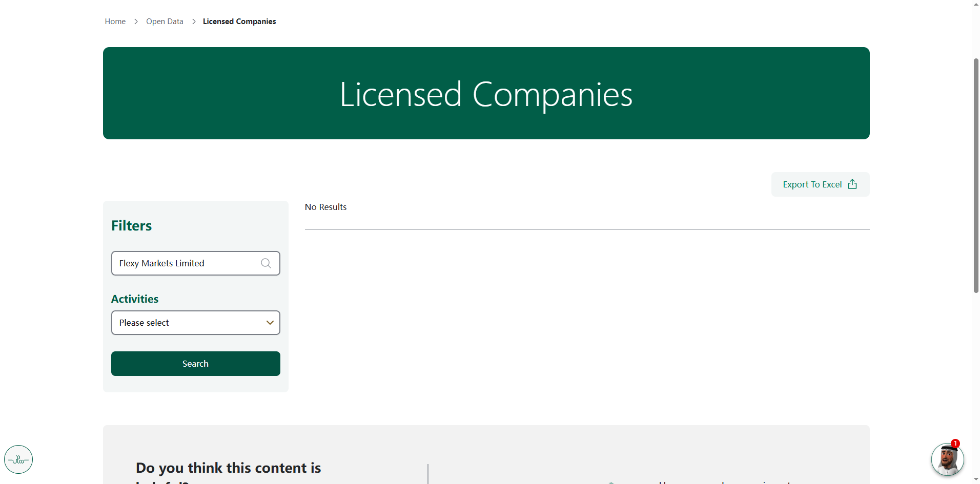Click the Licensed Companies breadcrumb item
980x484 pixels.
coord(239,22)
